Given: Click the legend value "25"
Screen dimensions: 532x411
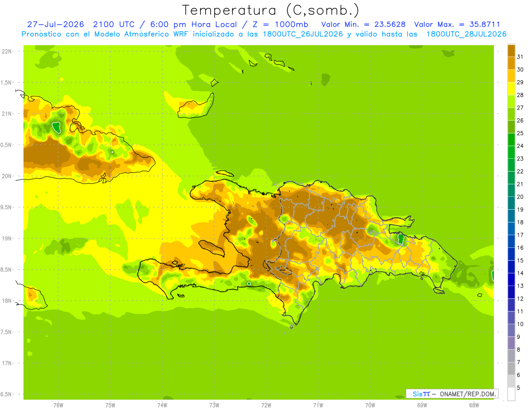Looking at the screenshot, I should 520,133.
